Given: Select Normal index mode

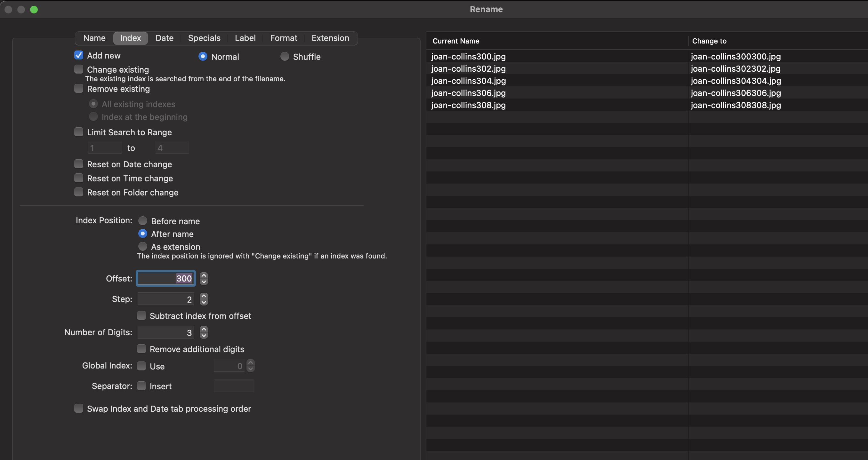Looking at the screenshot, I should tap(203, 56).
